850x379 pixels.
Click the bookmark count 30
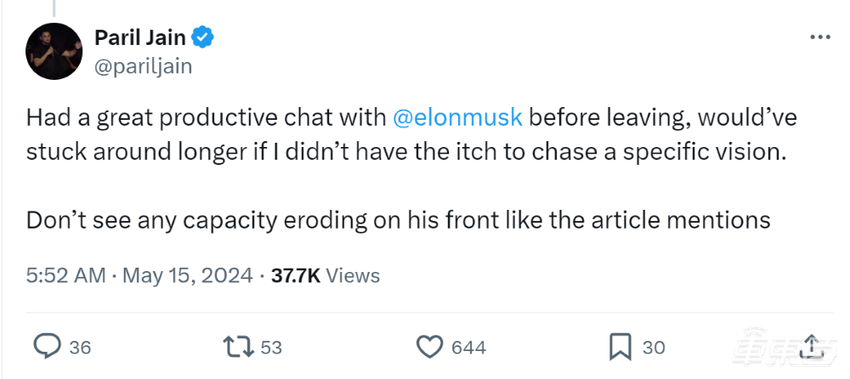[x=654, y=347]
